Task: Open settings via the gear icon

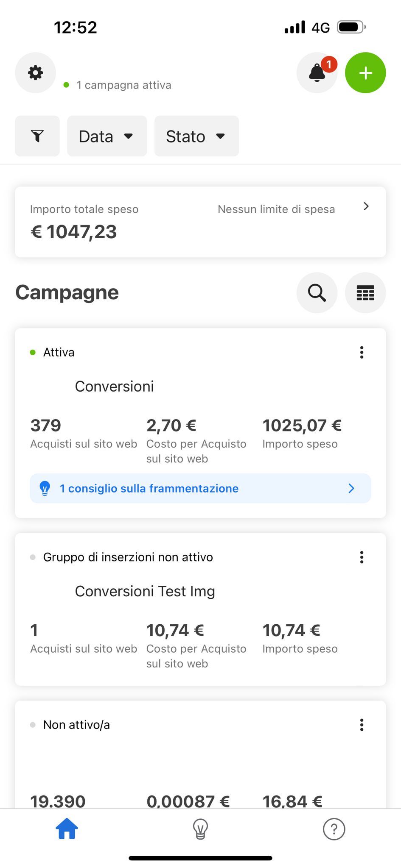Action: 36,73
